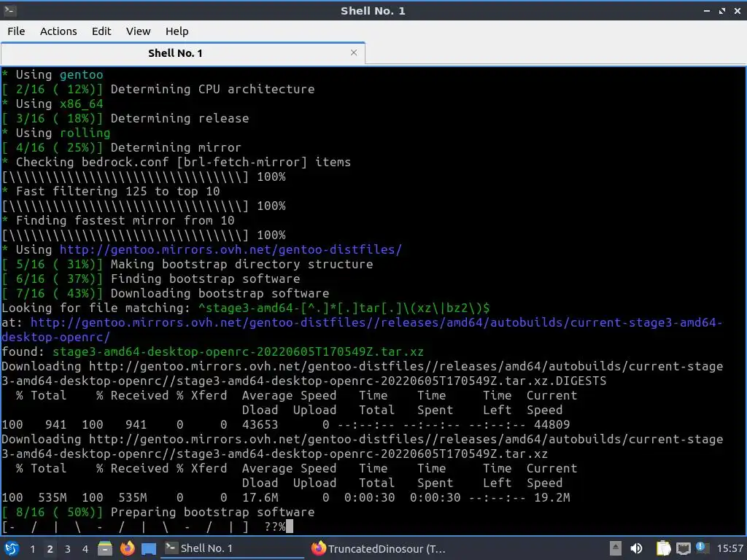Screen dimensions: 747x560
Task: Open the Edit menu
Action: point(101,31)
